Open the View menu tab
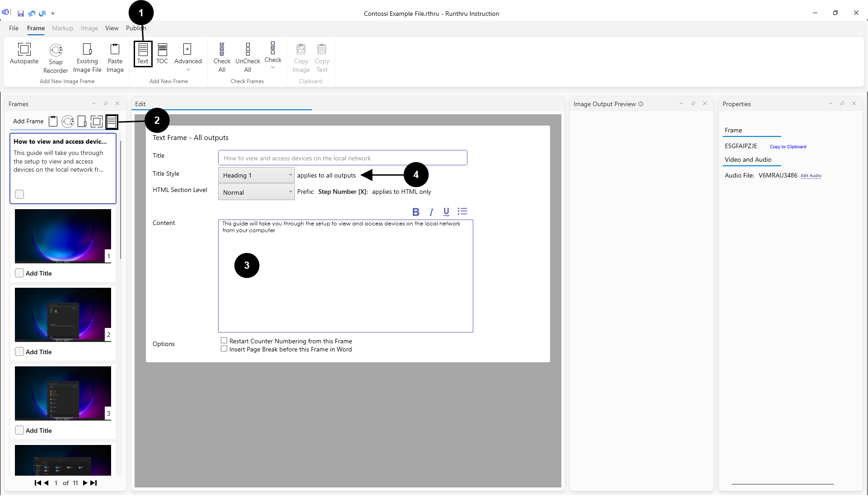 (x=112, y=28)
